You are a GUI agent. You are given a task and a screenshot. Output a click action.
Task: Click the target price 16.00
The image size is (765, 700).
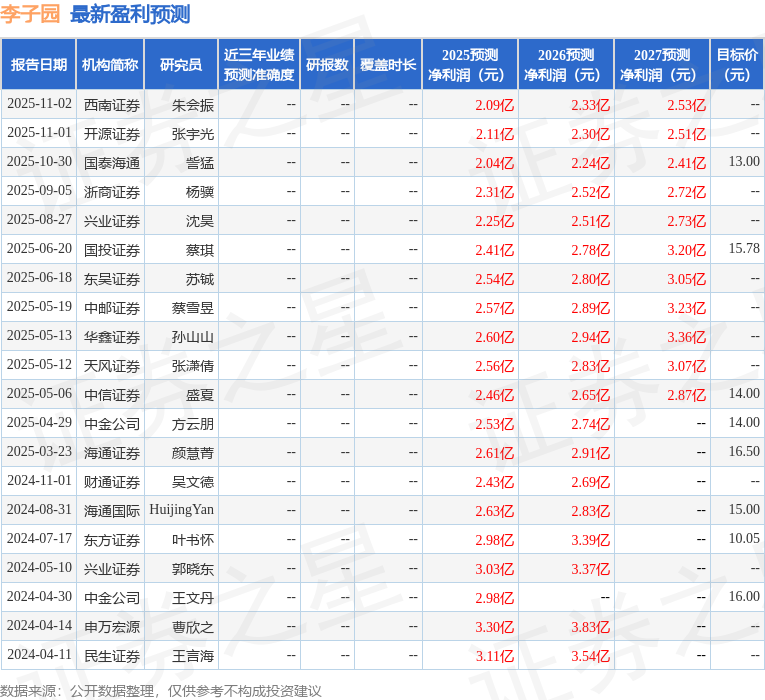coord(744,596)
